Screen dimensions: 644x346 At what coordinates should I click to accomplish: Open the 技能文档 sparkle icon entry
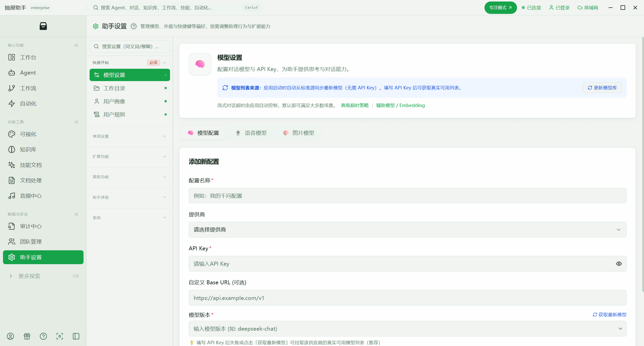point(12,165)
